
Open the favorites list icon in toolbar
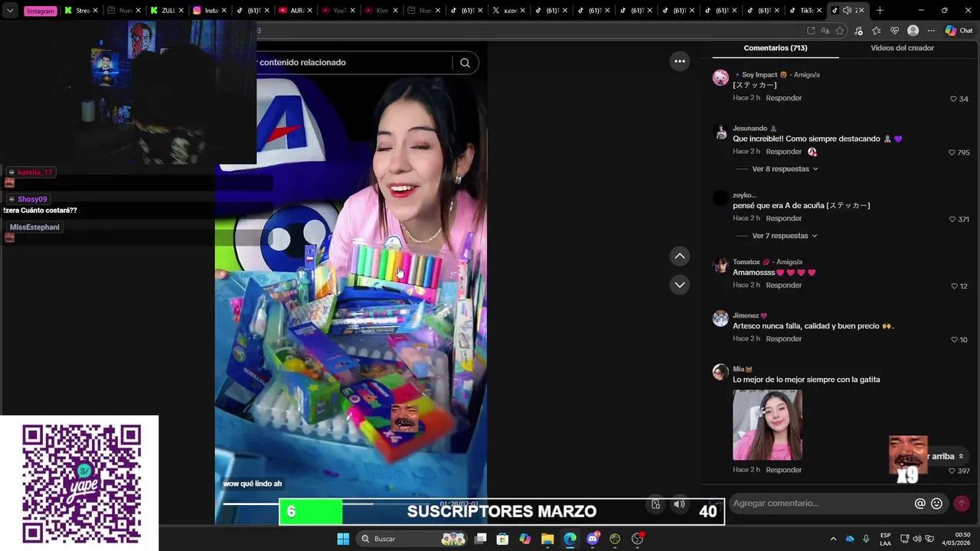877,31
